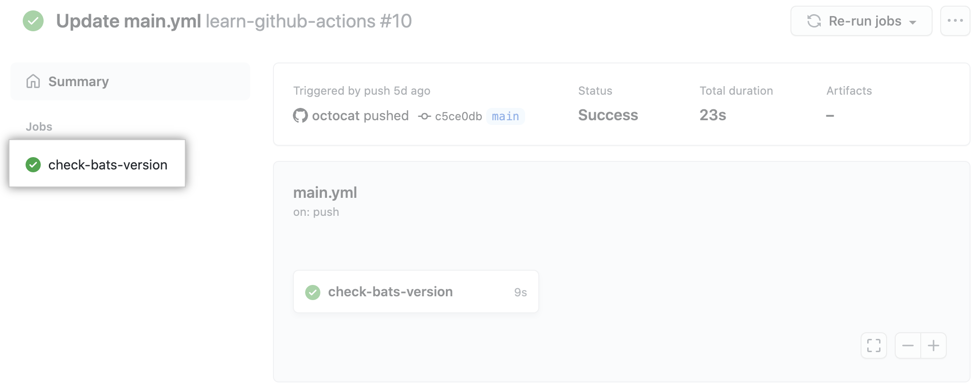The width and height of the screenshot is (980, 390).
Task: Click the octocat username link
Action: click(x=336, y=115)
